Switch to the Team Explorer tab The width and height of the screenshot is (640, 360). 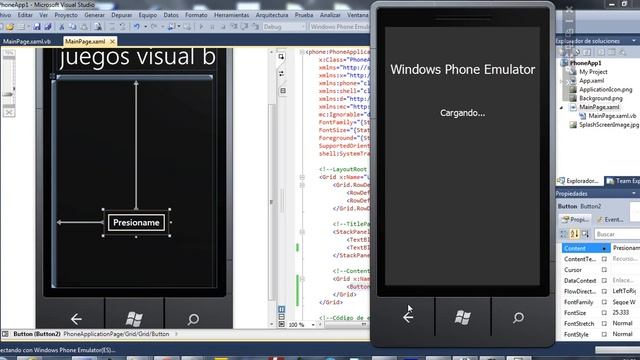point(622,180)
